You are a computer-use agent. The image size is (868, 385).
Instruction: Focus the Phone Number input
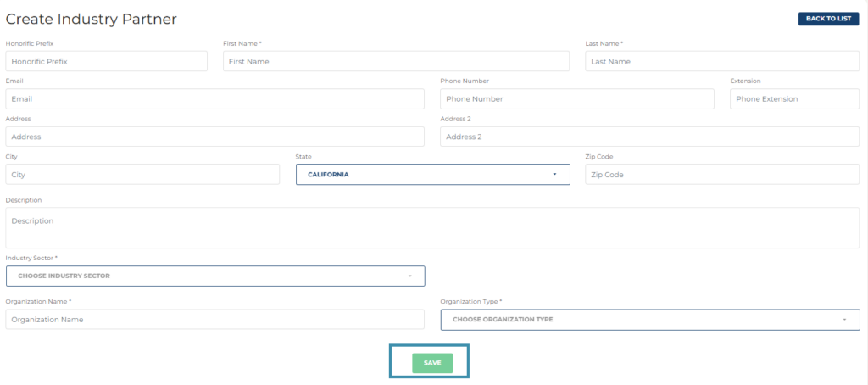pos(576,99)
